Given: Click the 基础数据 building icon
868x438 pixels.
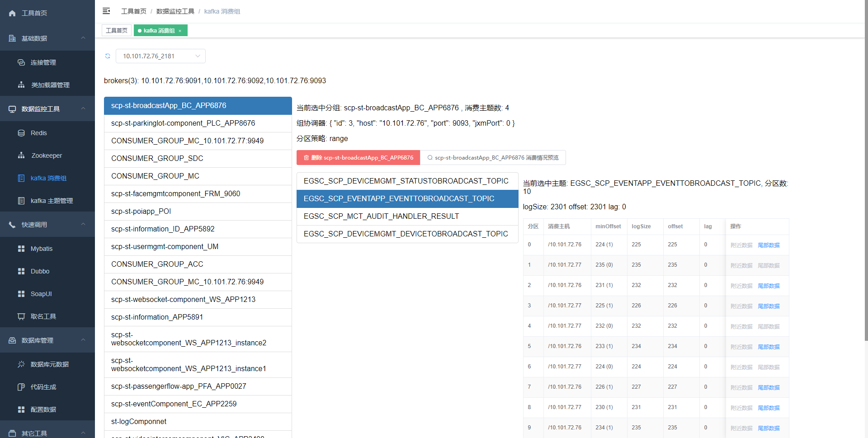Looking at the screenshot, I should pos(12,38).
